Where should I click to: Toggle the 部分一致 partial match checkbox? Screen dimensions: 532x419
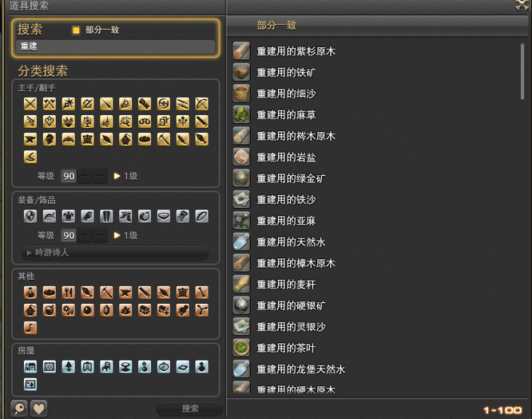pyautogui.click(x=76, y=30)
